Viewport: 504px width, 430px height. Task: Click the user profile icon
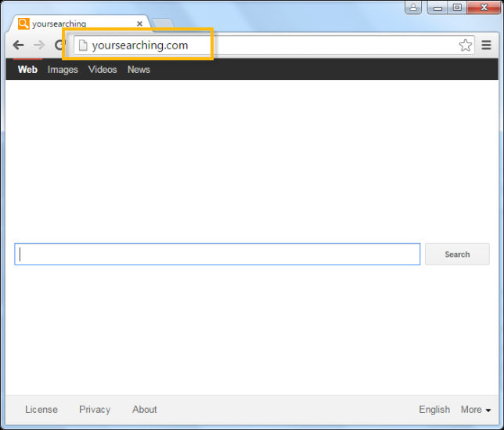coord(413,7)
